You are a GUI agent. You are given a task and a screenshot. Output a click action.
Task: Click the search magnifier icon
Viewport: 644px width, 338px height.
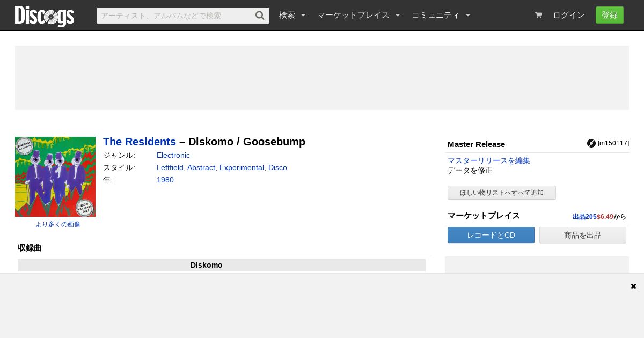tap(260, 16)
